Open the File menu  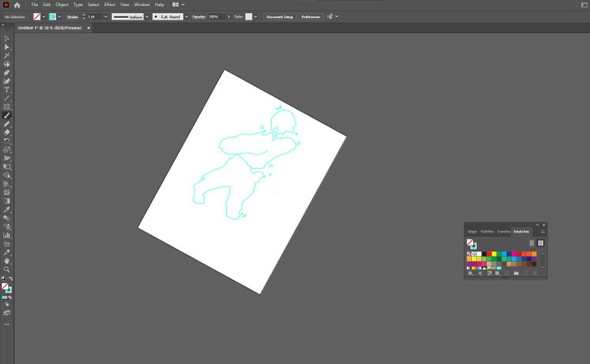click(x=35, y=5)
